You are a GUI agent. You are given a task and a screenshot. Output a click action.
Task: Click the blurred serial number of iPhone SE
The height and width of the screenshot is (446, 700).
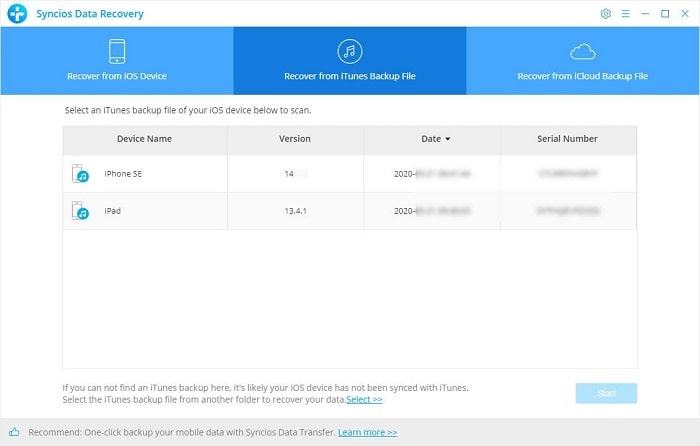568,173
